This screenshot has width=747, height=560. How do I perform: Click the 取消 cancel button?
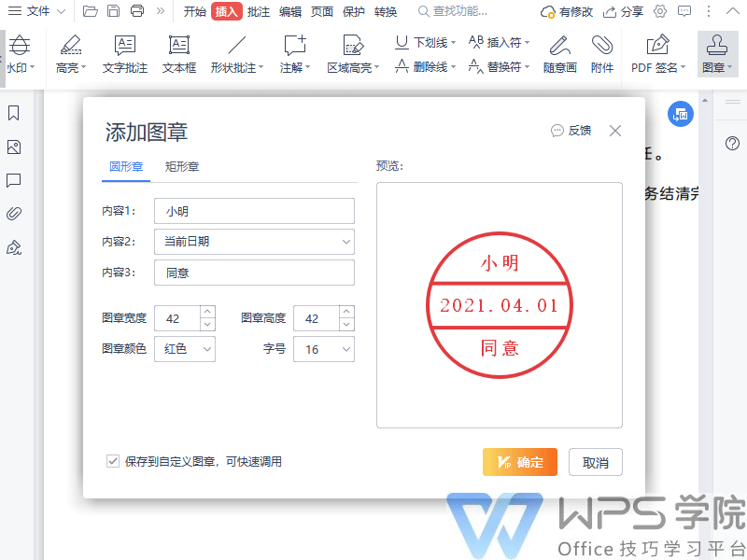tap(596, 462)
